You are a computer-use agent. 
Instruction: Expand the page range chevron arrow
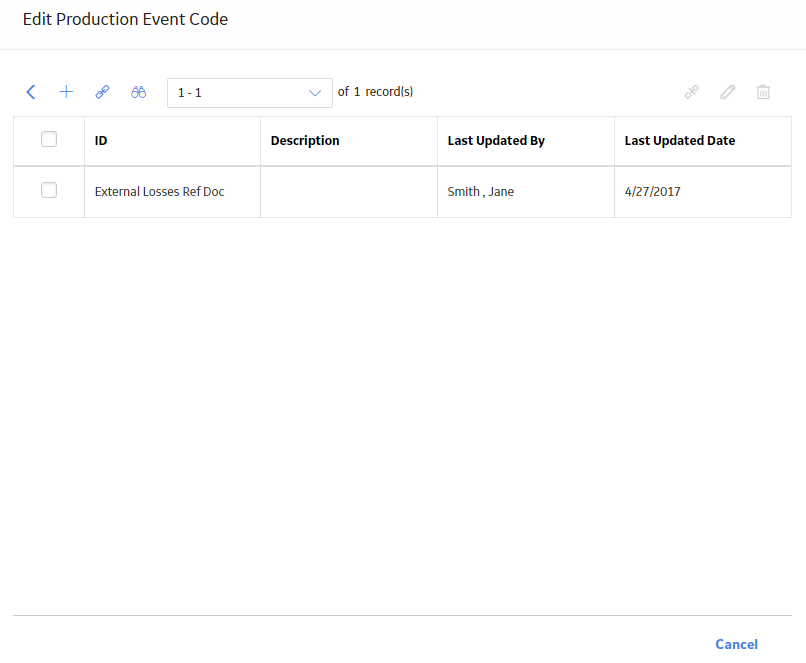[315, 93]
